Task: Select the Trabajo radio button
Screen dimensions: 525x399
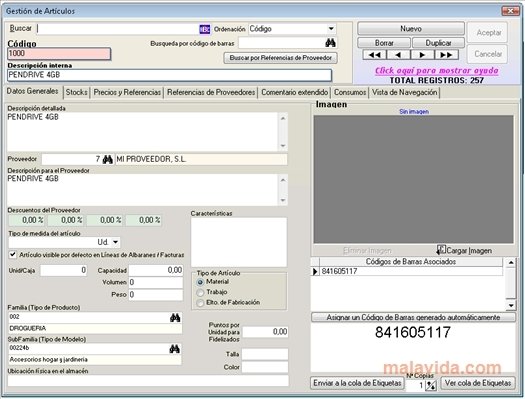Action: [x=200, y=293]
